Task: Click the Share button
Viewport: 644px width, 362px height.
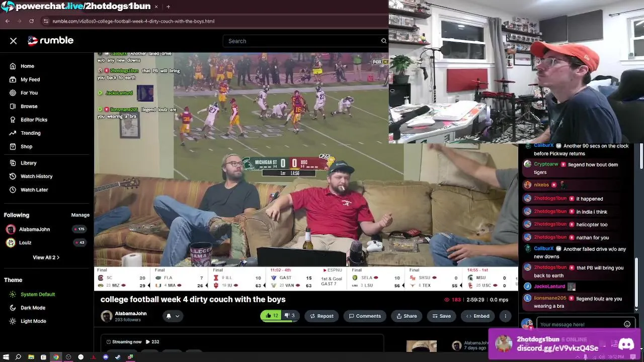Action: (407, 316)
